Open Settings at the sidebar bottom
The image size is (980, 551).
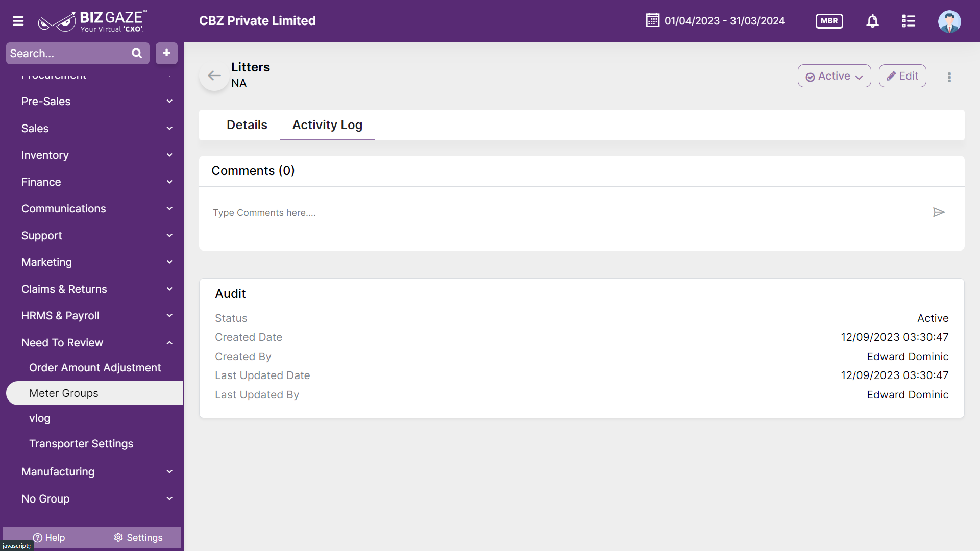point(138,538)
